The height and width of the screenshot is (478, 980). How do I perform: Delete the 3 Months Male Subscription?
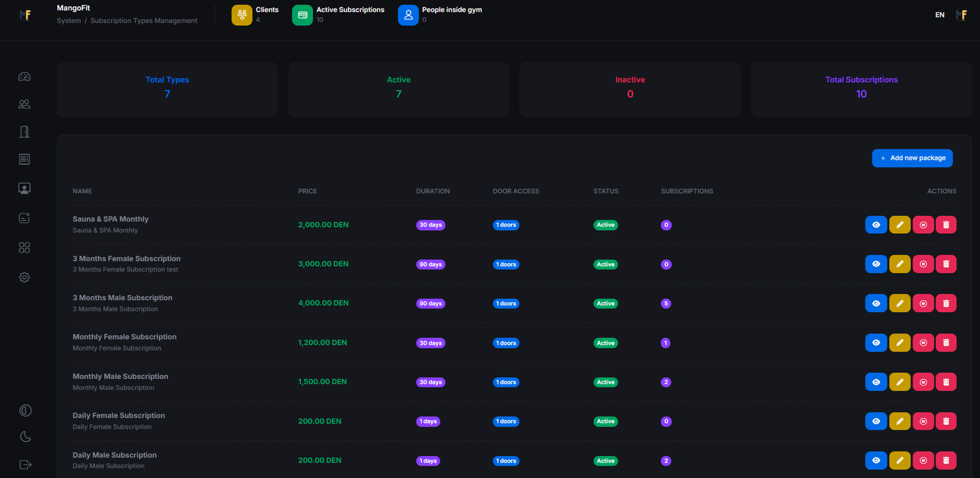[x=946, y=303]
